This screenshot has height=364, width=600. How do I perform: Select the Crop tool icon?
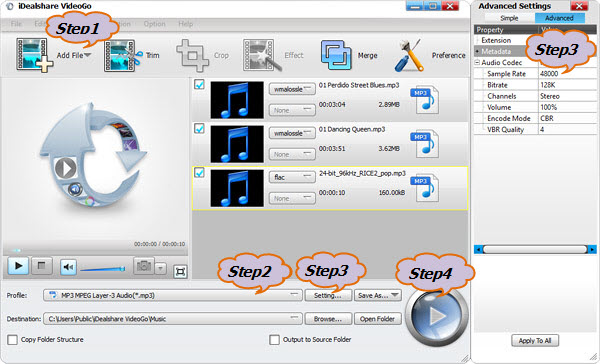(192, 55)
